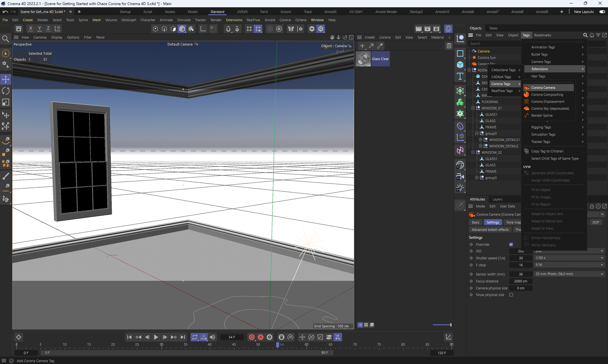Switch to the Tone map tab

pyautogui.click(x=513, y=222)
